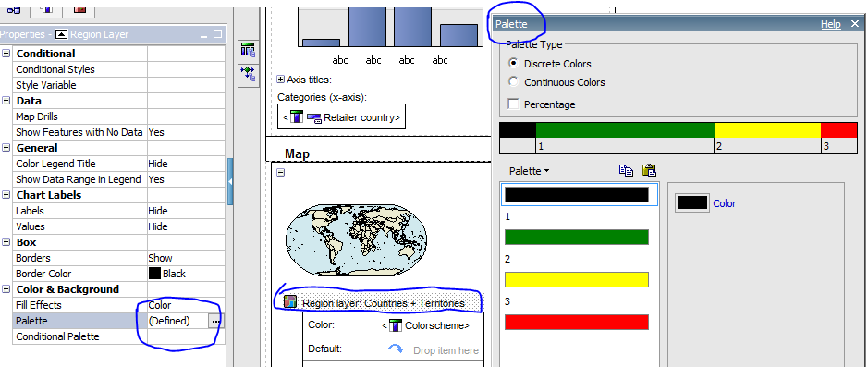Collapse the Data property group
Viewport: 868px width, 367px height.
coord(6,101)
